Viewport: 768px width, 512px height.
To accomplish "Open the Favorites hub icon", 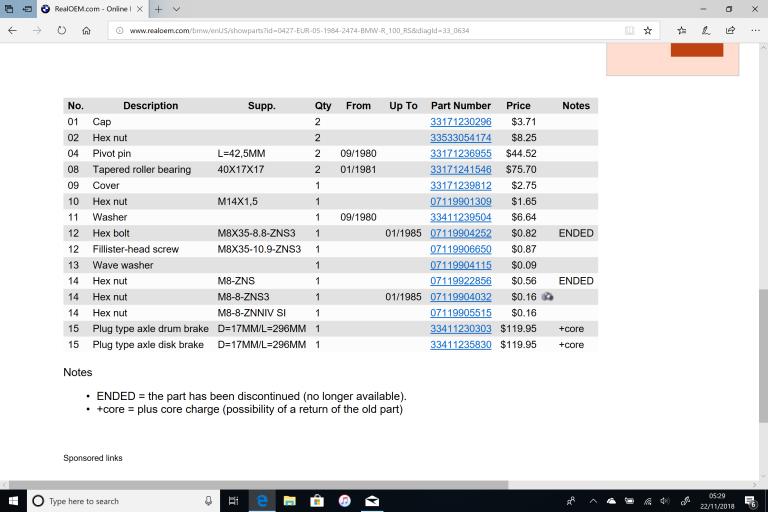I will click(x=680, y=30).
